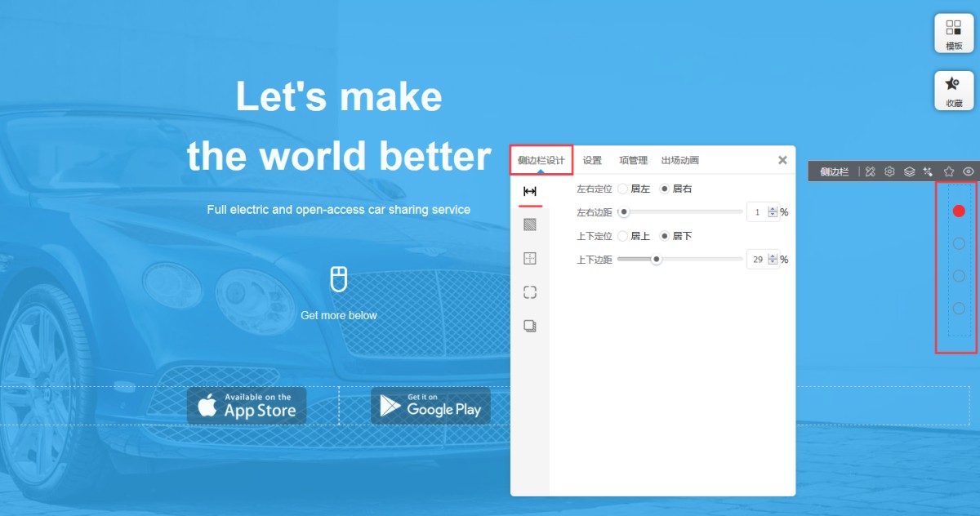Click the star favorite icon in 侧边栏 toolbar

(x=949, y=171)
